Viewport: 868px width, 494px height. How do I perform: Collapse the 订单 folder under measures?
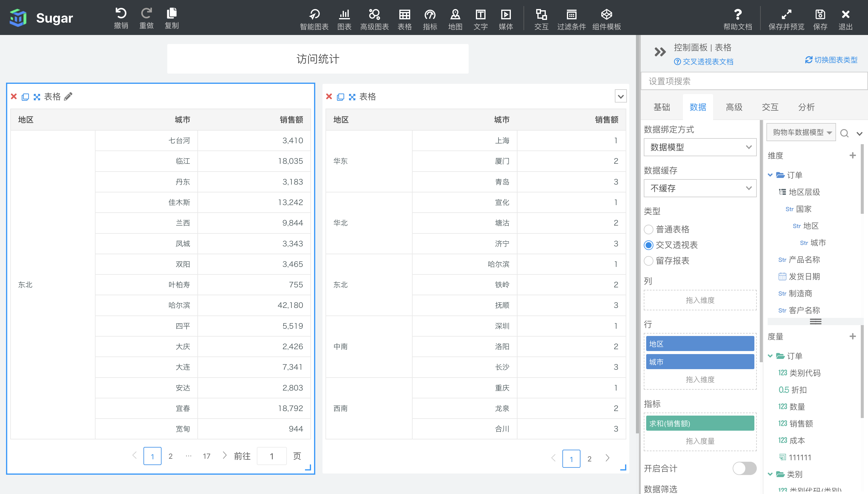point(770,356)
